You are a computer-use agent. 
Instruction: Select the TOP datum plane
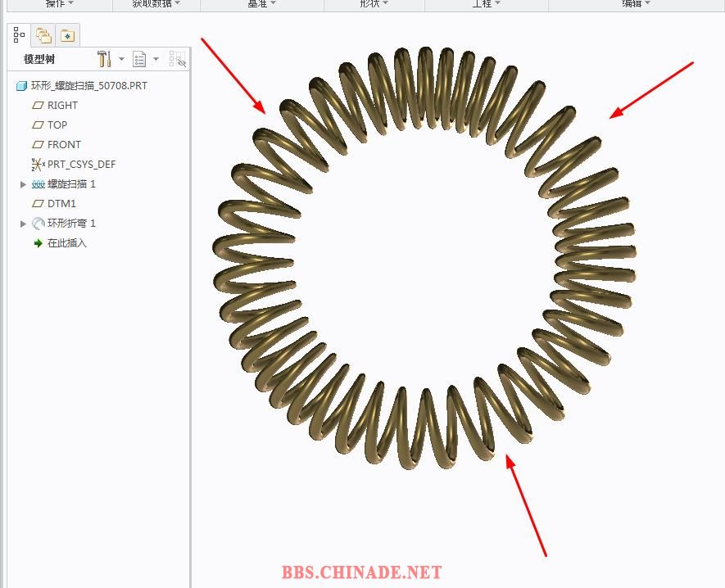[x=57, y=124]
